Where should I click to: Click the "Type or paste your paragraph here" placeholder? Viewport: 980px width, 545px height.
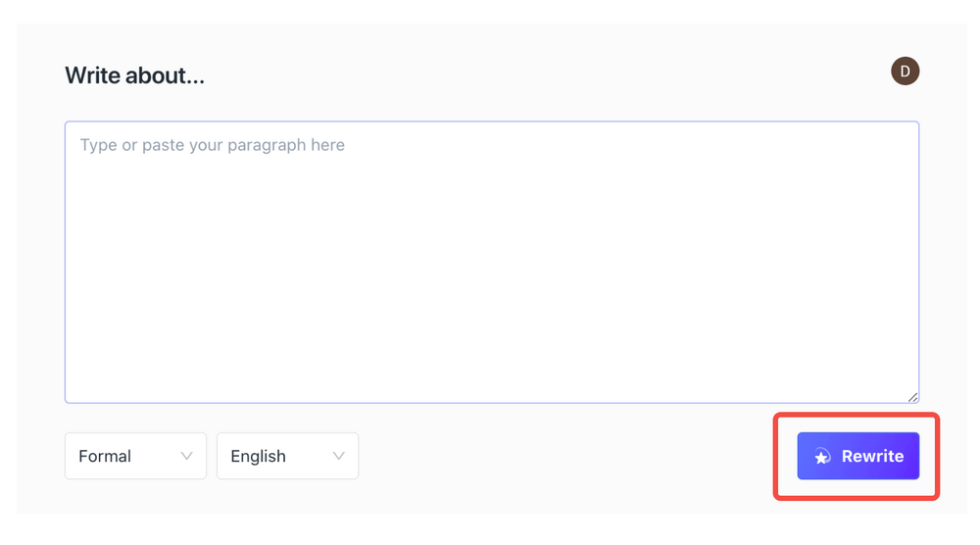(213, 145)
